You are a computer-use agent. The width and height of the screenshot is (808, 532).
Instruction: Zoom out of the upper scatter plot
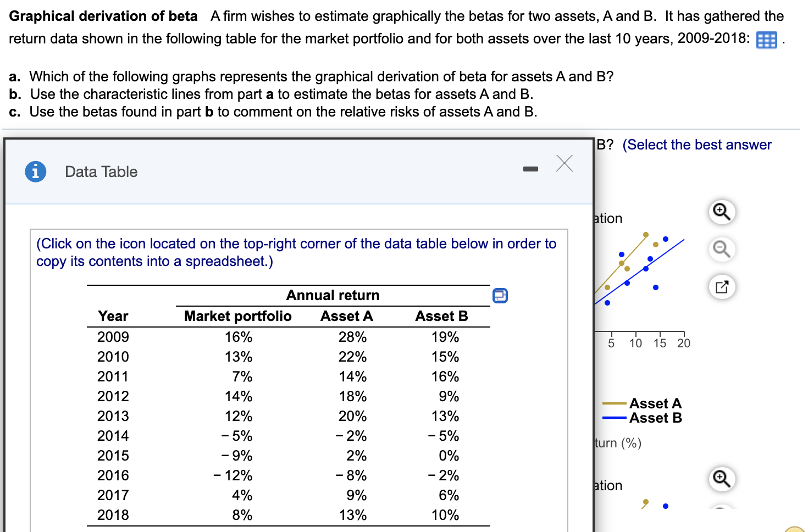coord(722,249)
